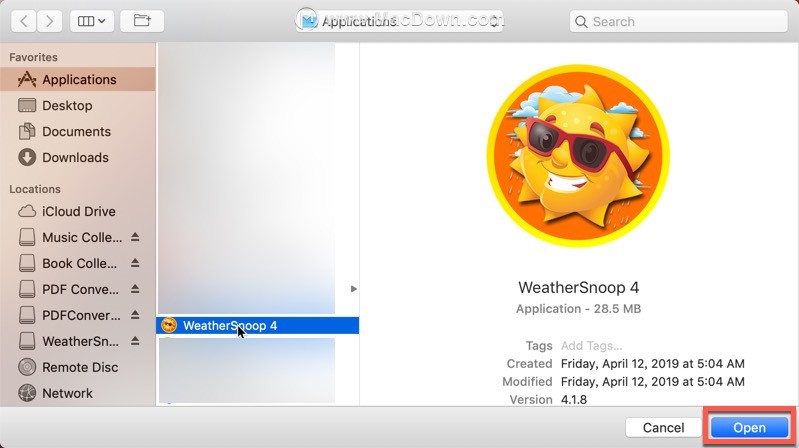Eject the PDF Conve... volume
This screenshot has height=448, width=799.
tap(135, 289)
